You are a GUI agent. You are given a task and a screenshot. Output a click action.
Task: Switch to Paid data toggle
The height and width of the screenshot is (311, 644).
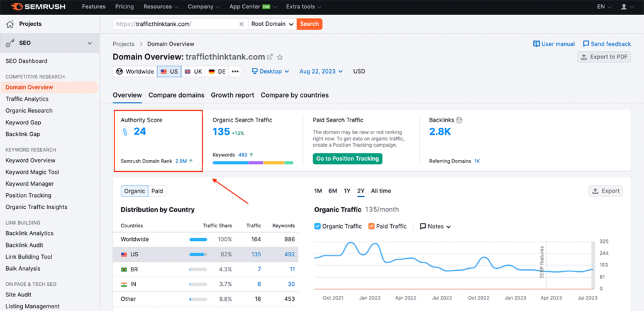(157, 191)
